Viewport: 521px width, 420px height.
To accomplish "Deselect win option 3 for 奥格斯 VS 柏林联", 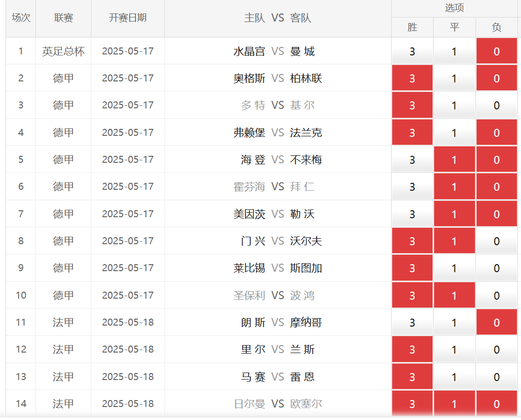I will (x=412, y=78).
